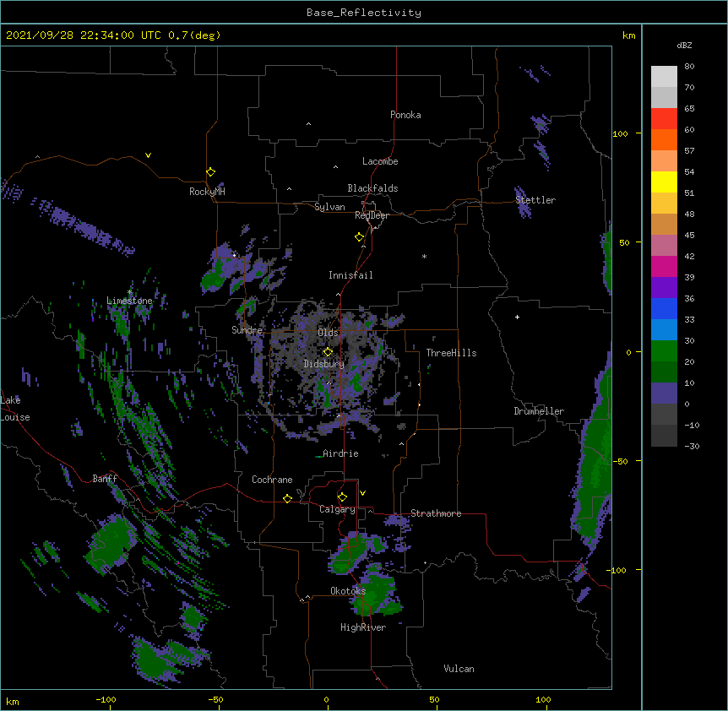The height and width of the screenshot is (711, 728).
Task: Pick the orange swatch between 60 and 57 dBZ
Action: coord(664,139)
